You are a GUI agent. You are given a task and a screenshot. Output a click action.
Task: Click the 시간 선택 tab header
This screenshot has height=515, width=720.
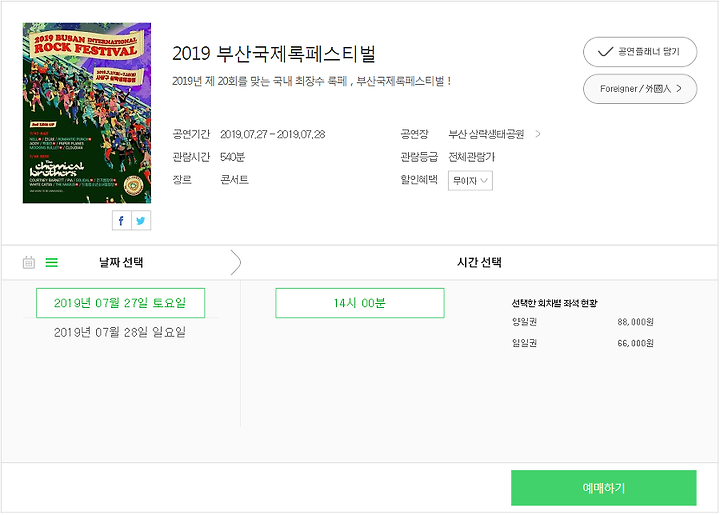pos(479,263)
